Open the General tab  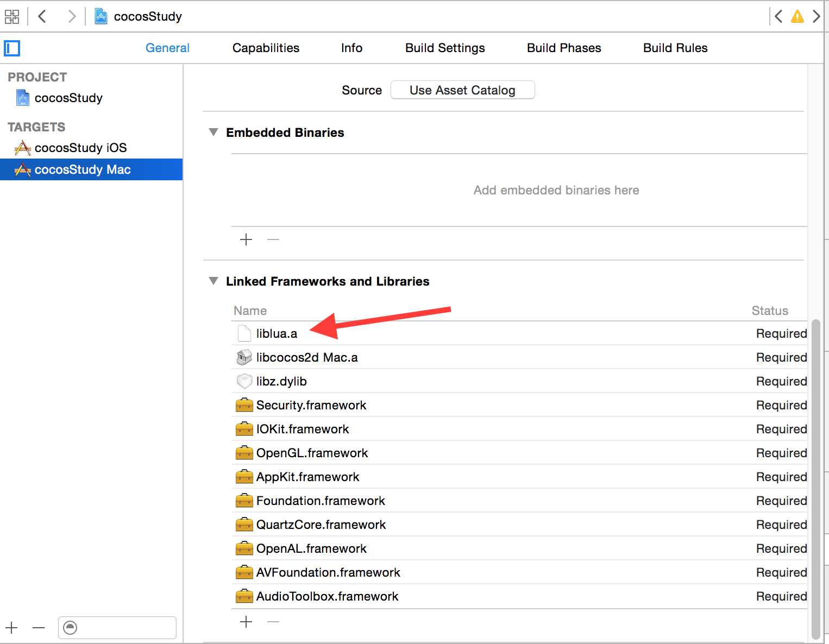(x=167, y=48)
